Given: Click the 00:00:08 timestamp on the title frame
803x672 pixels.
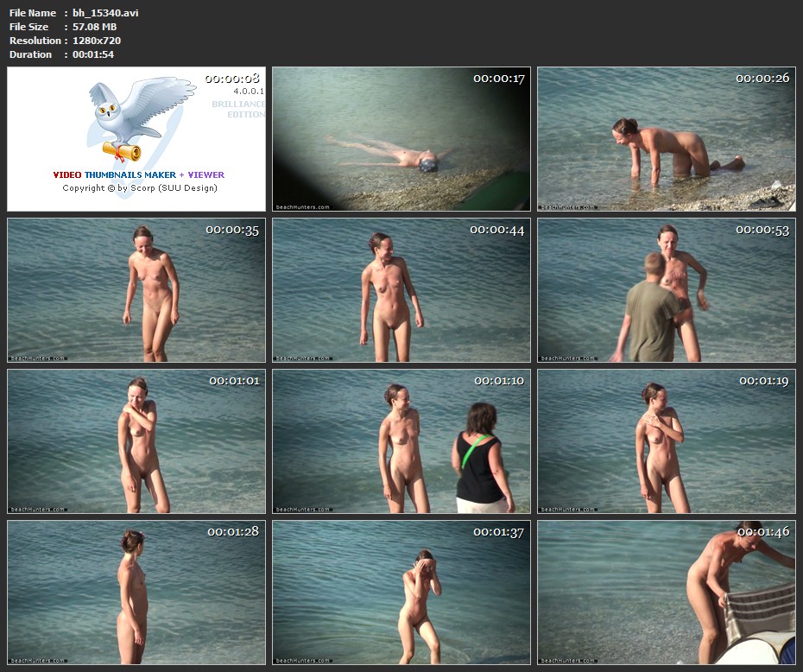Looking at the screenshot, I should point(231,79).
